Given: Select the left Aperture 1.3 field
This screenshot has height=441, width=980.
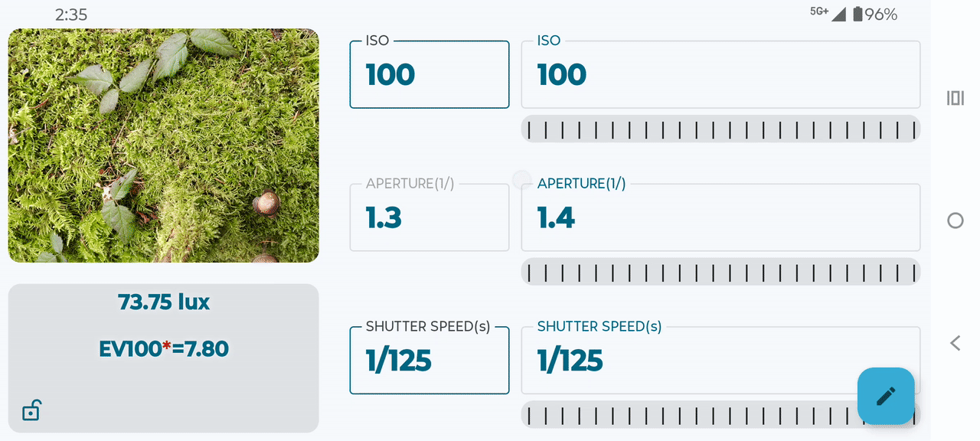Looking at the screenshot, I should tap(430, 218).
